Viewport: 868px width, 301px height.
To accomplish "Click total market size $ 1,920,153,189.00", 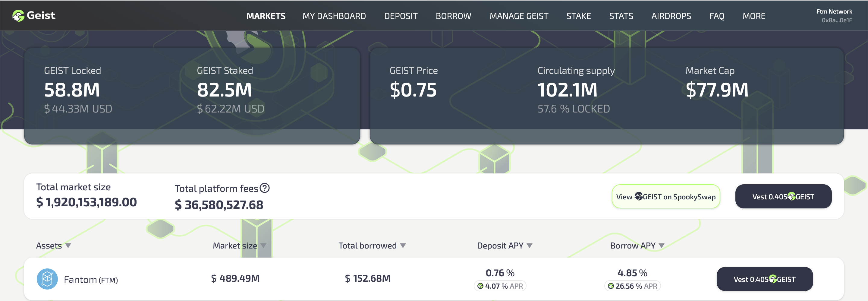I will click(x=86, y=202).
